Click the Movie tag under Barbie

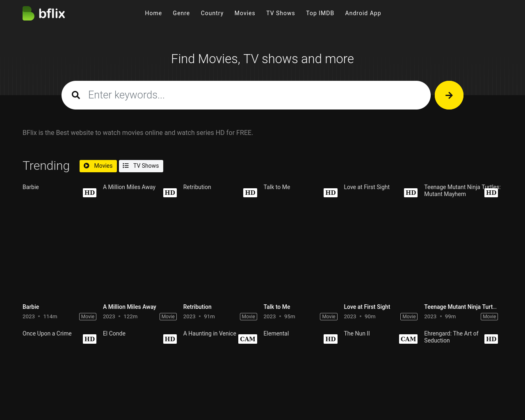click(88, 317)
